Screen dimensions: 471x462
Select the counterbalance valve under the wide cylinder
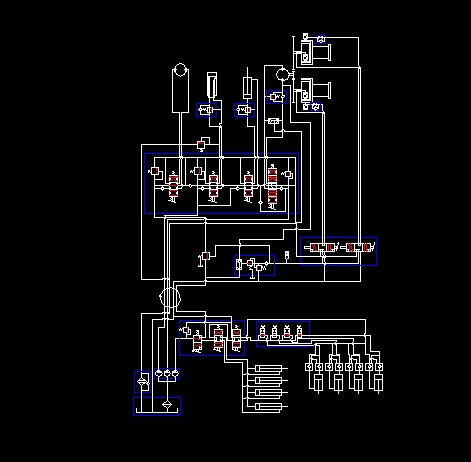(207, 110)
